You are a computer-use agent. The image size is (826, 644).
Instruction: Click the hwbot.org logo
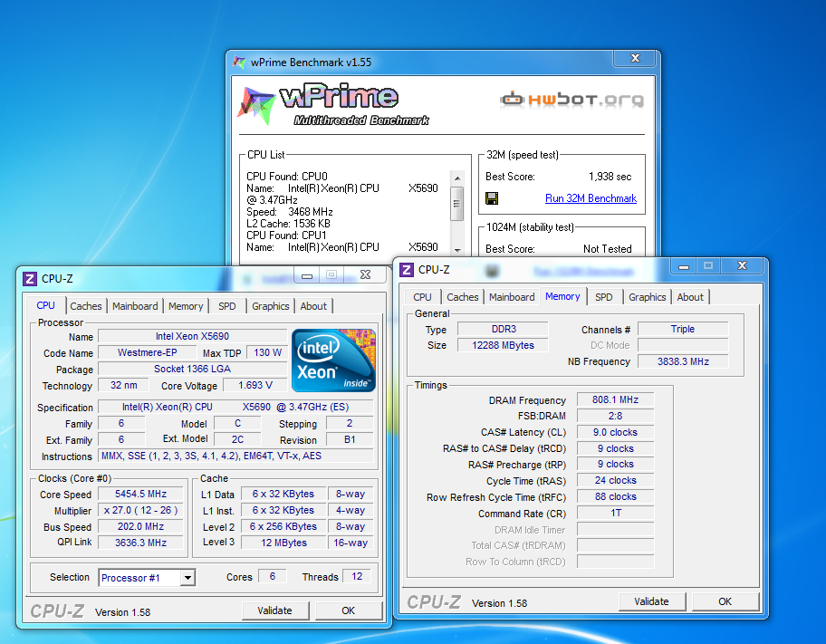coord(571,99)
